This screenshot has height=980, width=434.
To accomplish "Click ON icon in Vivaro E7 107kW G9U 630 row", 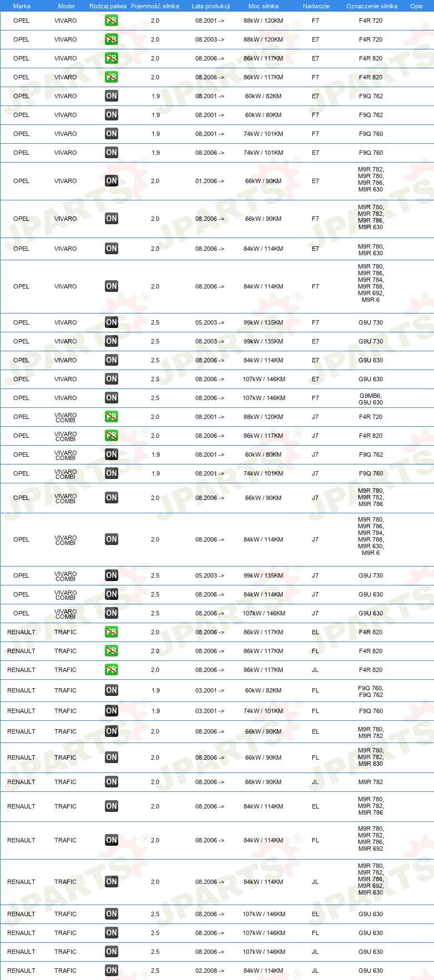I will (x=112, y=379).
